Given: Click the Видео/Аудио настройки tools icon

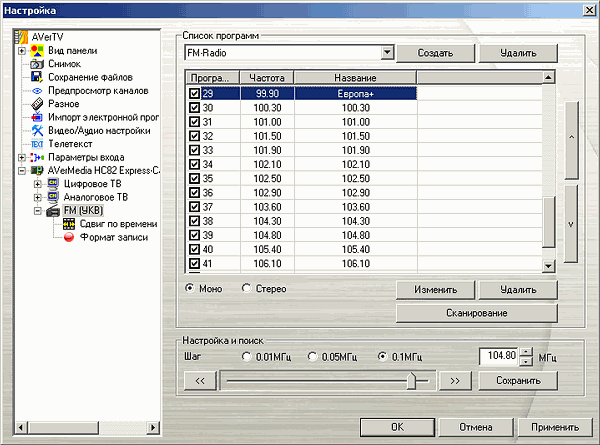Looking at the screenshot, I should tap(38, 131).
